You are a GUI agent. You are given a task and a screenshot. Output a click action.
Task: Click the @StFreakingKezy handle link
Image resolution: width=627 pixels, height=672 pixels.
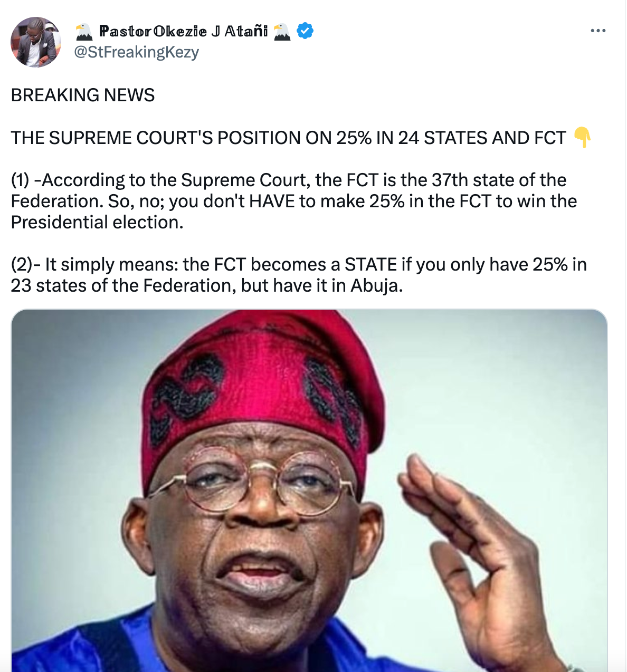[x=136, y=52]
